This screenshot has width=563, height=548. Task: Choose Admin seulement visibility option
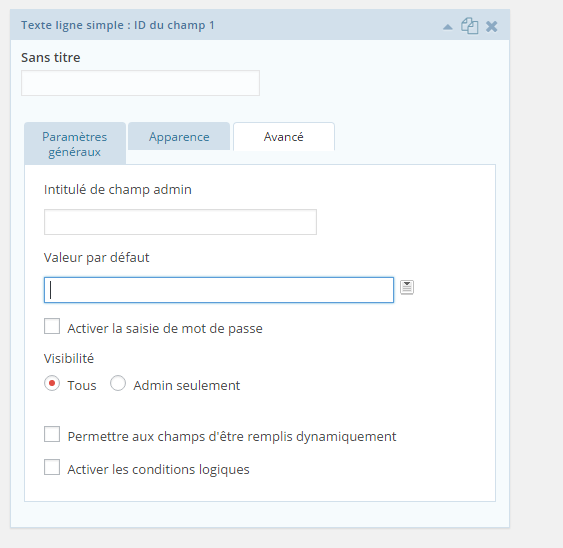point(118,383)
